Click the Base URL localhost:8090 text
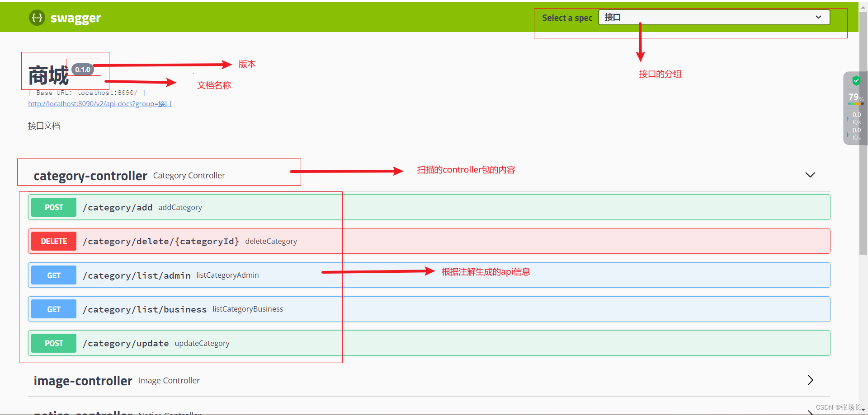Screen dimensions: 868x415 [x=87, y=93]
